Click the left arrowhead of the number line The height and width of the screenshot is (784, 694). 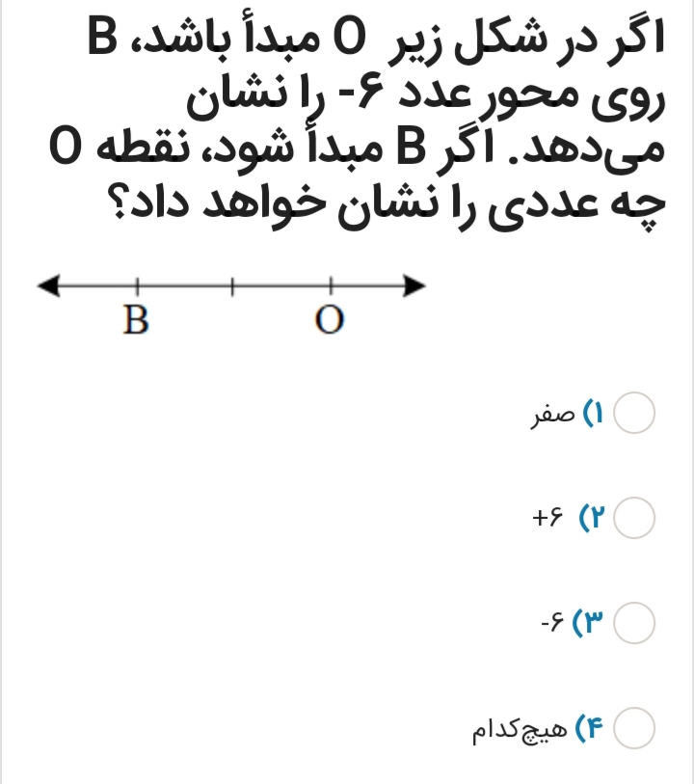48,284
